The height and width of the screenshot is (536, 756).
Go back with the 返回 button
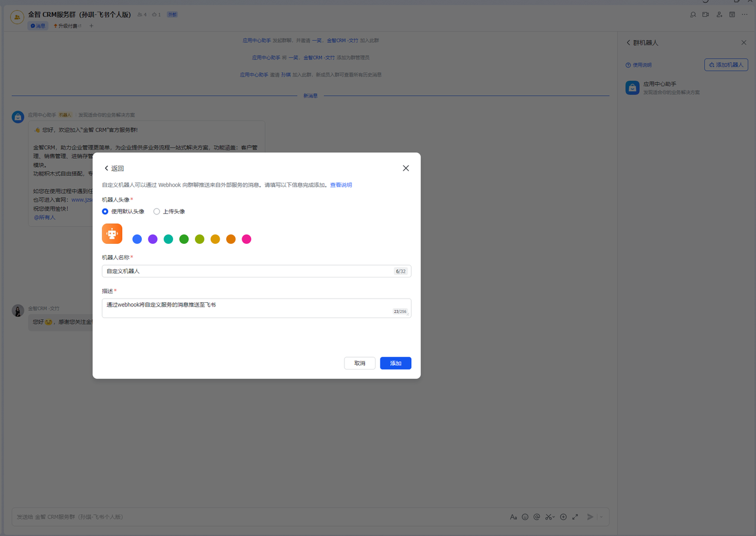[114, 168]
